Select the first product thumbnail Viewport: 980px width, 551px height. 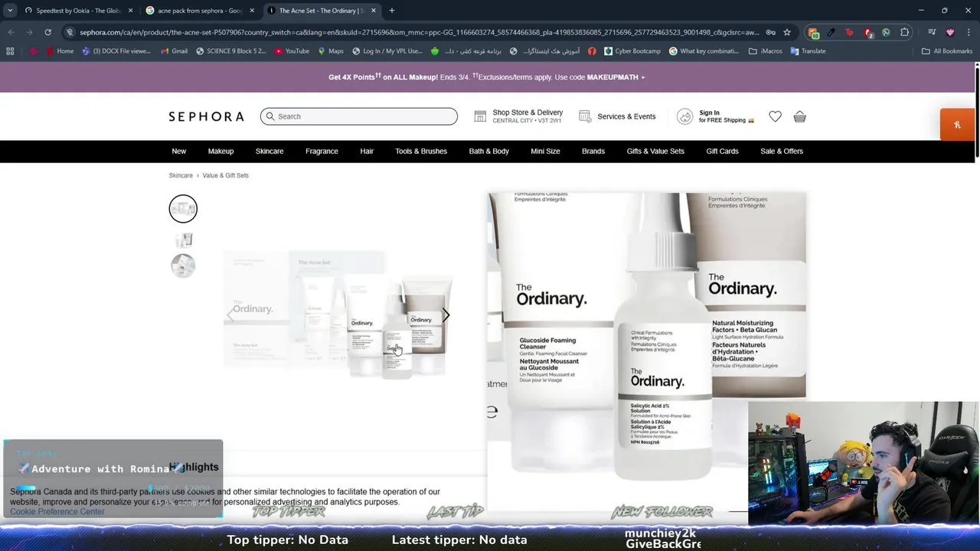coord(183,209)
